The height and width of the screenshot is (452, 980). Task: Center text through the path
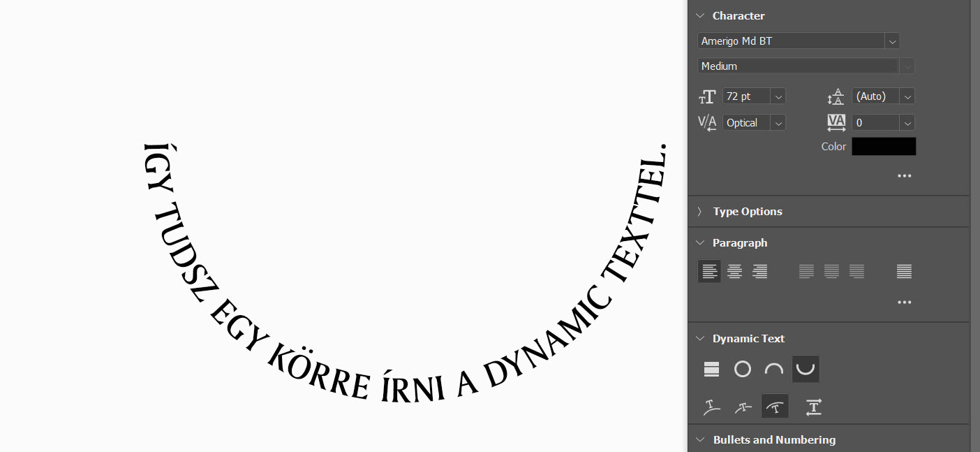pos(742,407)
